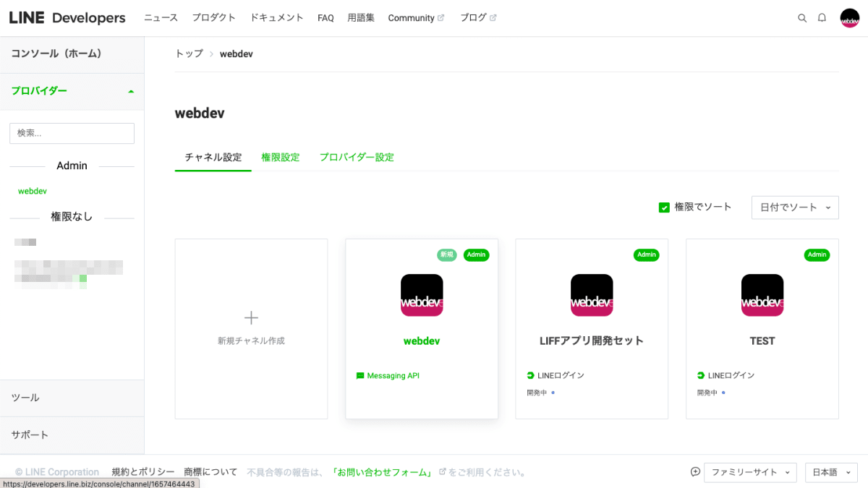The height and width of the screenshot is (488, 868).
Task: Click LINEログイン icon on TEST card
Action: [x=701, y=375]
